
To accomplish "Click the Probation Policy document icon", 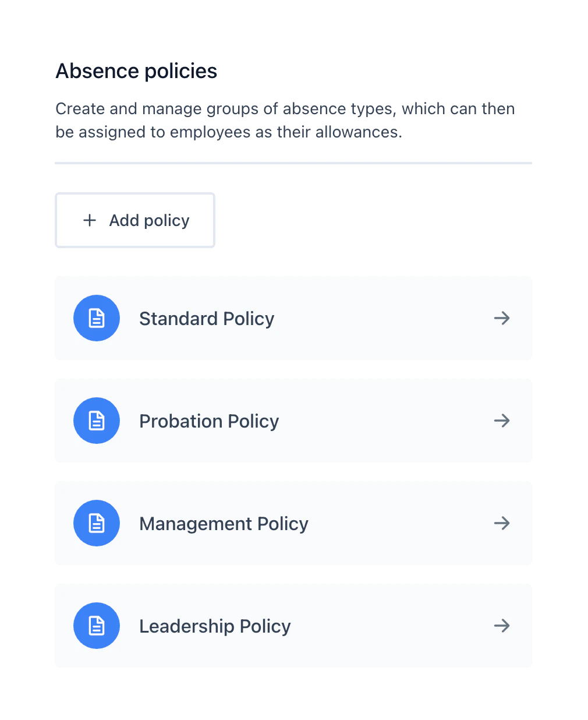I will pos(97,421).
